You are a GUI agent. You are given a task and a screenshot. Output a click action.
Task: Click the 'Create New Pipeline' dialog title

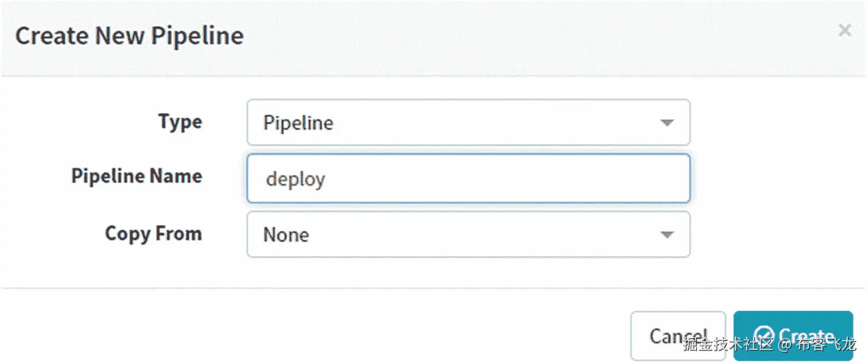(129, 36)
